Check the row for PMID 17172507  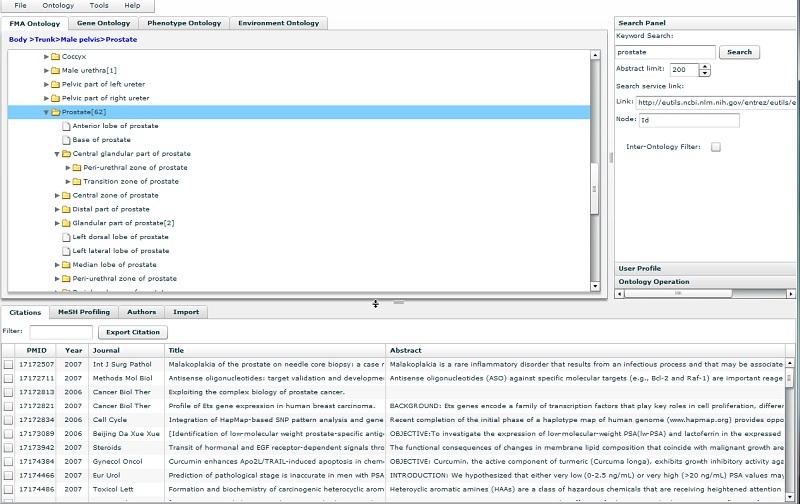8,365
